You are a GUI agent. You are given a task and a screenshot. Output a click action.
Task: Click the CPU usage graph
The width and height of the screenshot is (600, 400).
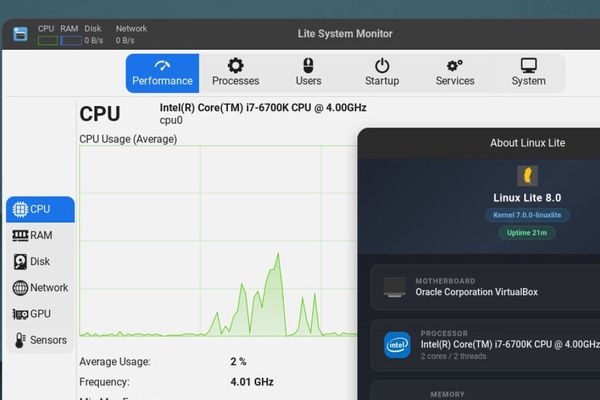pos(218,241)
